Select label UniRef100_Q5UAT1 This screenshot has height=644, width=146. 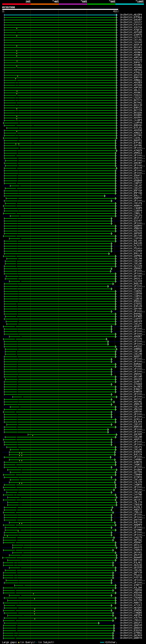tap(131, 175)
